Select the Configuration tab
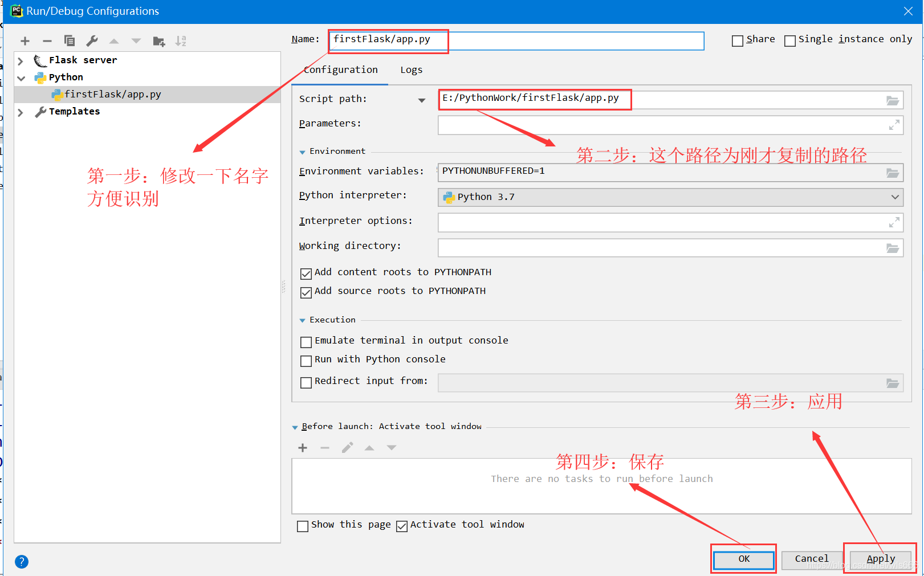Screen dimensions: 924x576 click(340, 70)
